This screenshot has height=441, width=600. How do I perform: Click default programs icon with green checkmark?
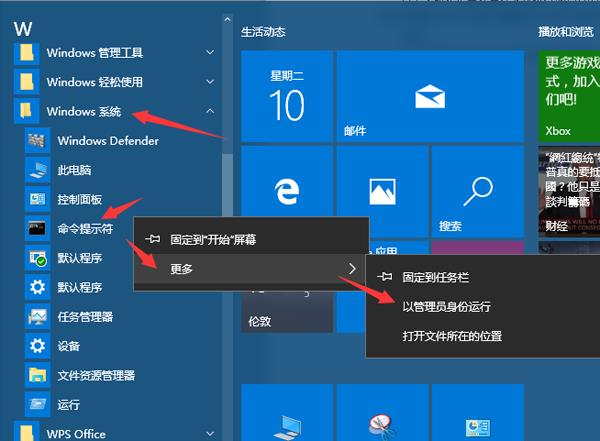[38, 258]
